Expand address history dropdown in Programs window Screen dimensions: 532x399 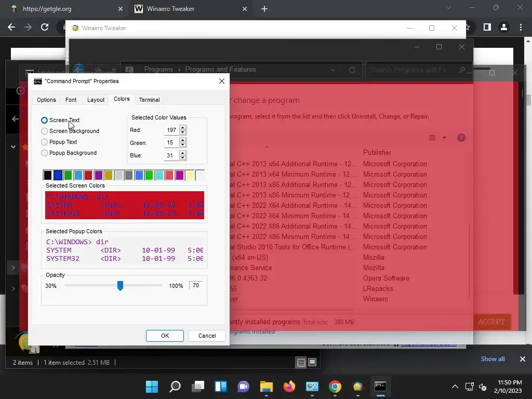(333, 70)
